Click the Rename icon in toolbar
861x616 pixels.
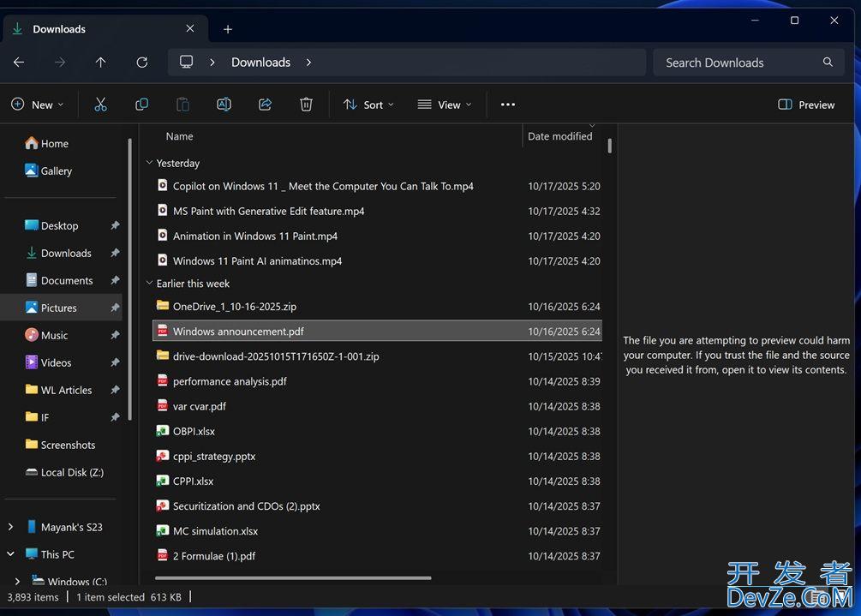click(224, 105)
